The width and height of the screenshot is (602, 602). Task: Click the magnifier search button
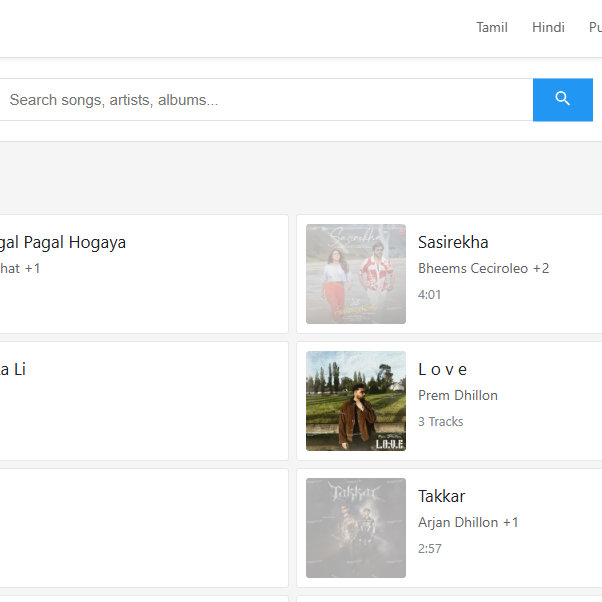pyautogui.click(x=562, y=99)
